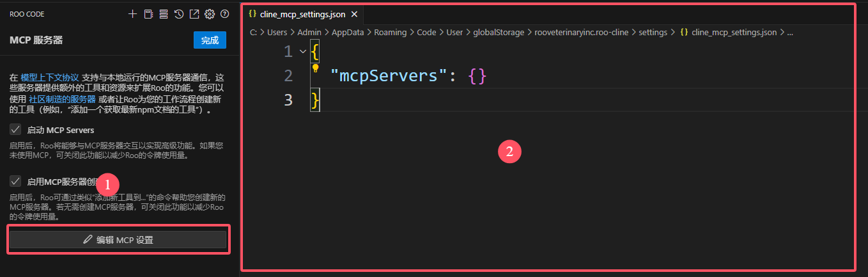Screen dimensions: 868x277
Task: Click line number 1 in the gutter
Action: [288, 51]
